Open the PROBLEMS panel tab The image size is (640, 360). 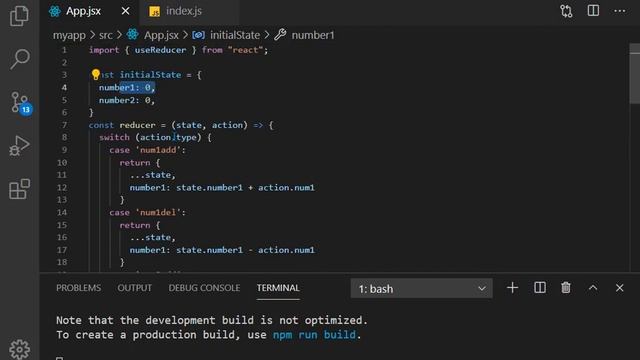click(x=78, y=288)
